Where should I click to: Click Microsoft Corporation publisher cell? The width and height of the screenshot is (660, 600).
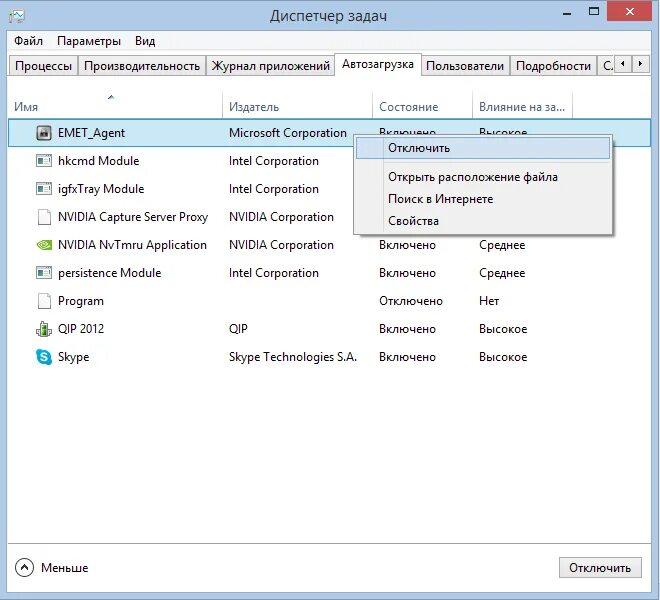tap(288, 133)
